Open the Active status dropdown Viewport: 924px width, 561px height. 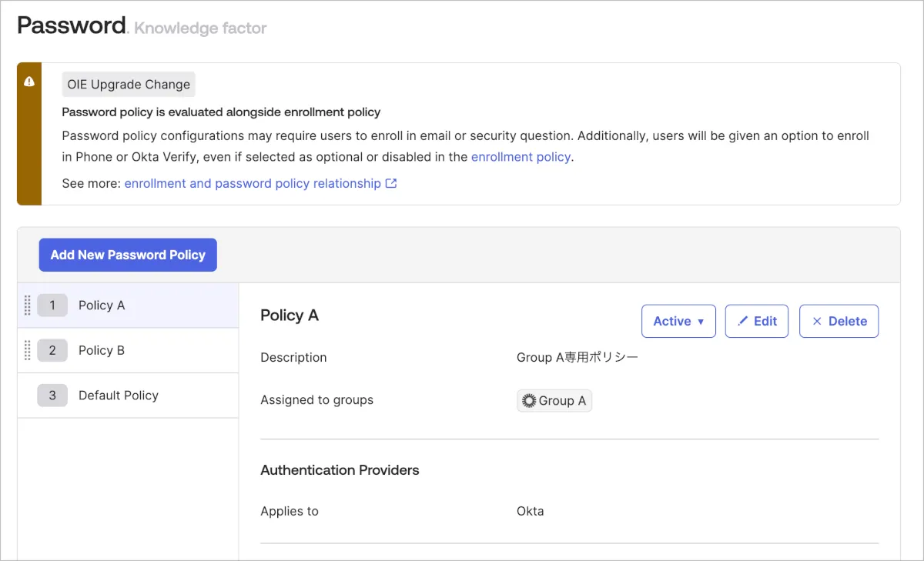[678, 322]
